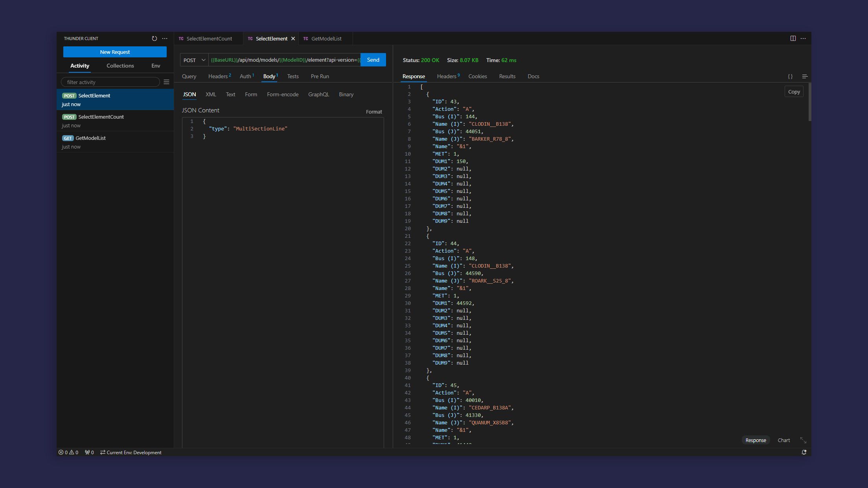Open the GetModelList editor tab

point(326,39)
